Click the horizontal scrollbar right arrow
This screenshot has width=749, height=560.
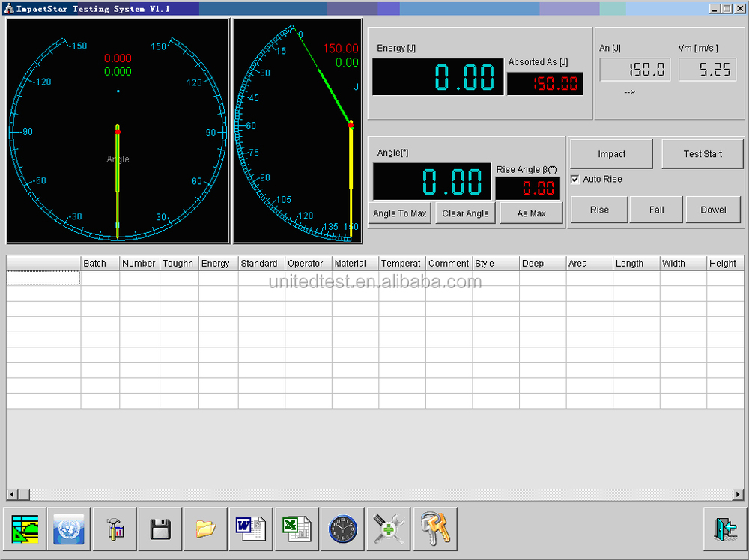pyautogui.click(x=739, y=495)
